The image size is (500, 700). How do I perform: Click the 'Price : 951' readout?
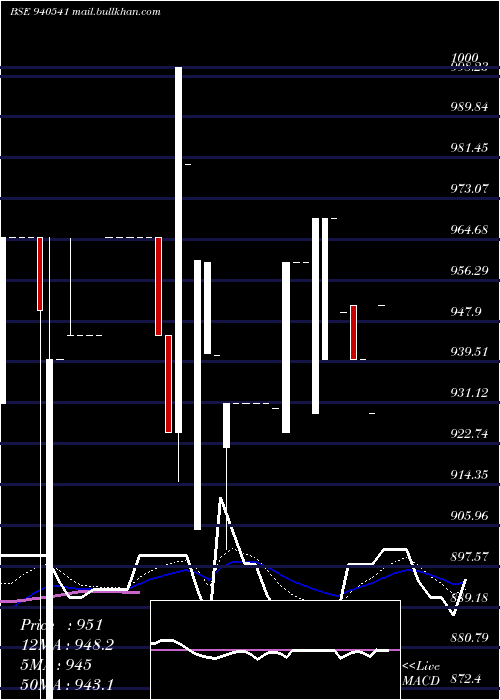pos(62,625)
